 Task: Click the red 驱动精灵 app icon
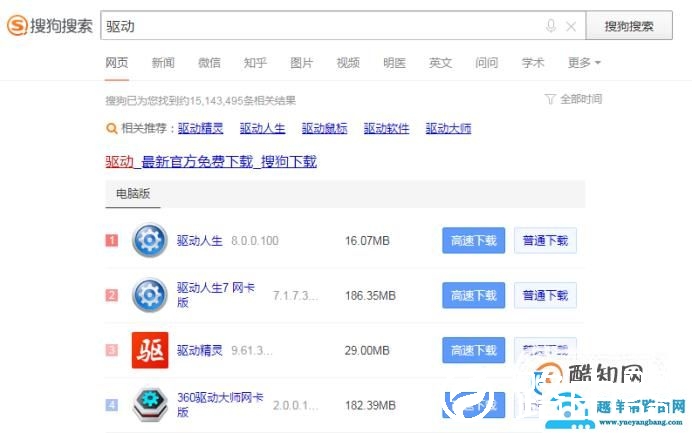(x=150, y=350)
